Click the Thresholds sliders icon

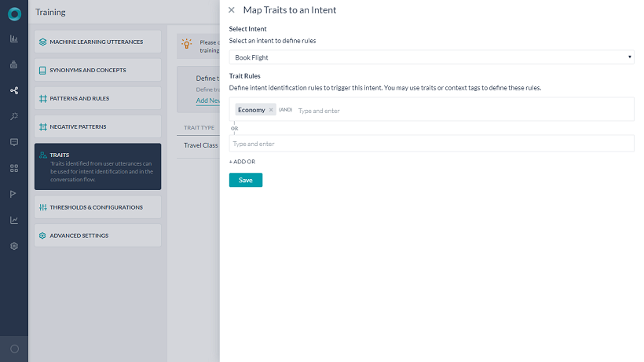pos(42,207)
